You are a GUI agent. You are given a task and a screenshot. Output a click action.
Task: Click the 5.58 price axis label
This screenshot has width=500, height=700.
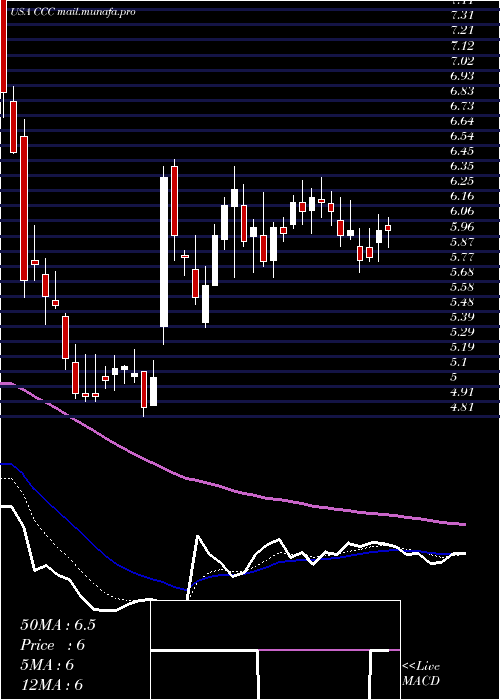[462, 287]
